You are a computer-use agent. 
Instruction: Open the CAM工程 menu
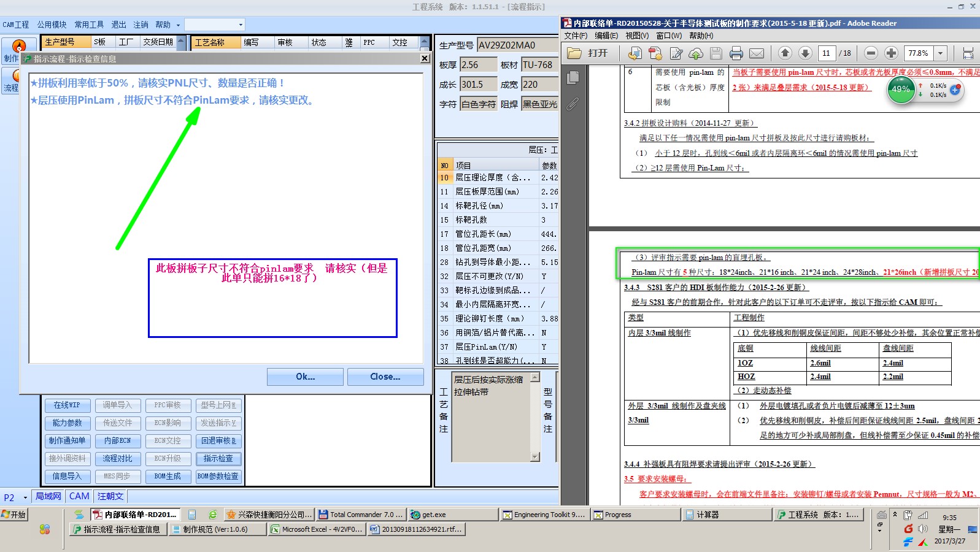click(16, 25)
